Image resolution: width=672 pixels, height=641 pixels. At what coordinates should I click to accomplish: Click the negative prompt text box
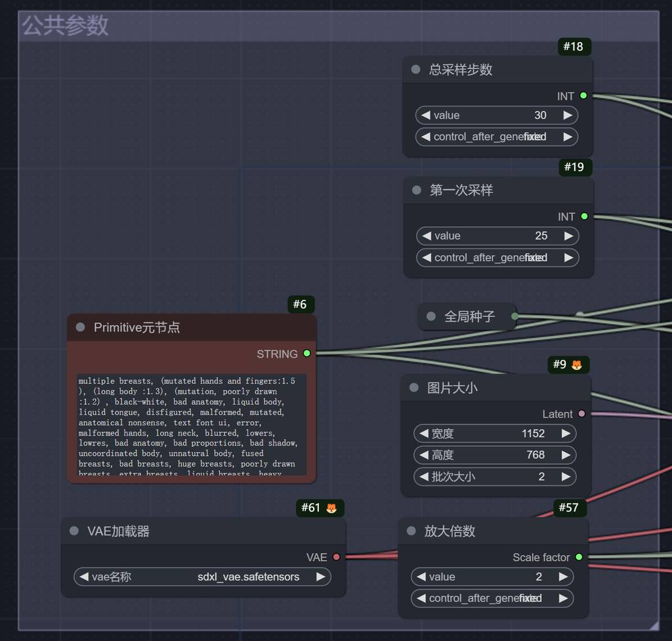click(x=191, y=424)
